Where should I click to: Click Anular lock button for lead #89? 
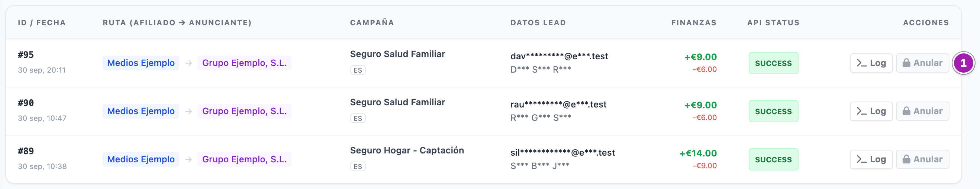(922, 159)
